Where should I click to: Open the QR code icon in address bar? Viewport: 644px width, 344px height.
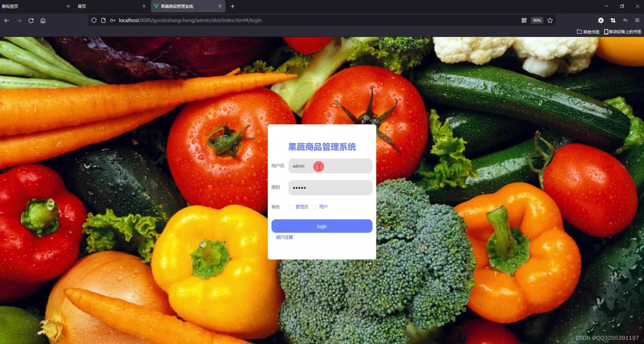click(524, 20)
